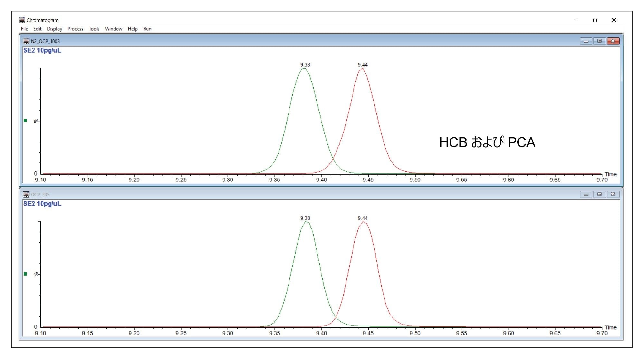The width and height of the screenshot is (644, 360).
Task: Close the OCP_205 child window
Action: pyautogui.click(x=613, y=194)
